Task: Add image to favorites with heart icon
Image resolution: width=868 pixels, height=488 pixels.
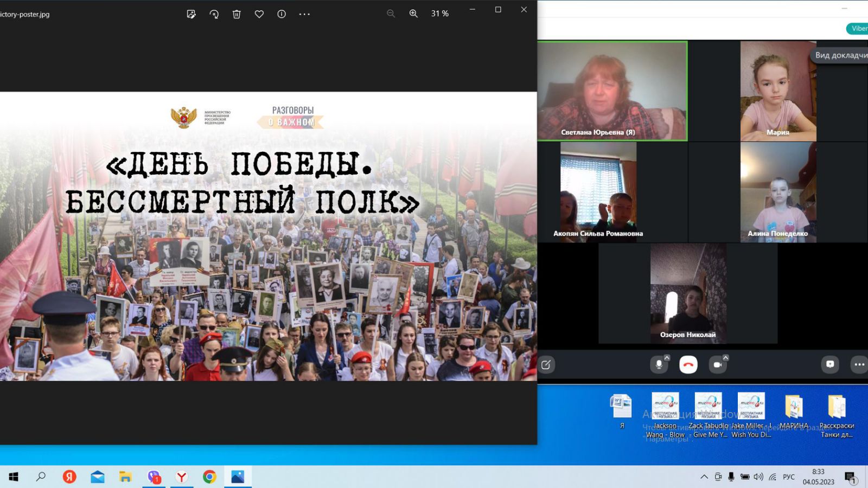Action: pos(259,14)
